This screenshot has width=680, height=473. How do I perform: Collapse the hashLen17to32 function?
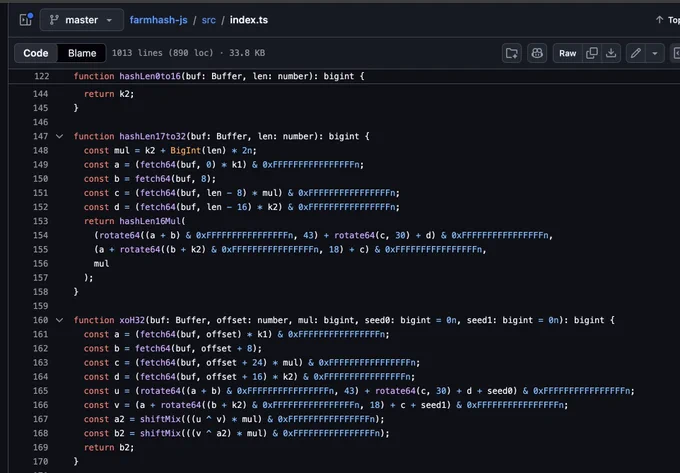pos(59,137)
